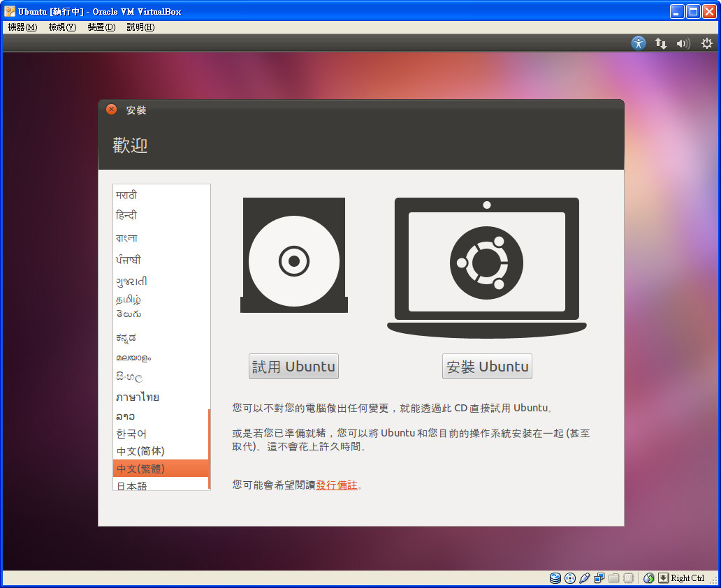Click the hard disk activity status icon

click(x=555, y=578)
